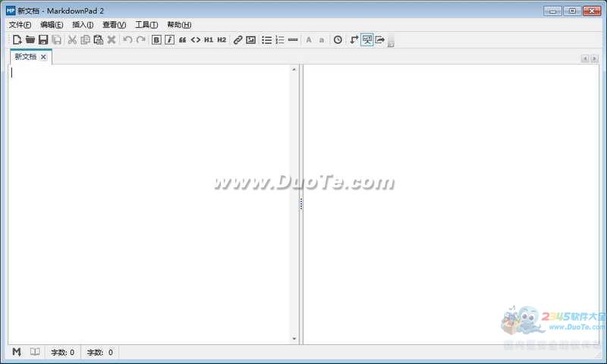Create a new document from the toolbar
The image size is (607, 364).
pos(17,39)
